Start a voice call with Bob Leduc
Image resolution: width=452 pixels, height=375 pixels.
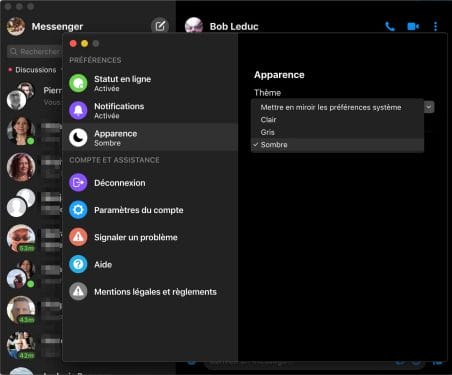click(390, 26)
